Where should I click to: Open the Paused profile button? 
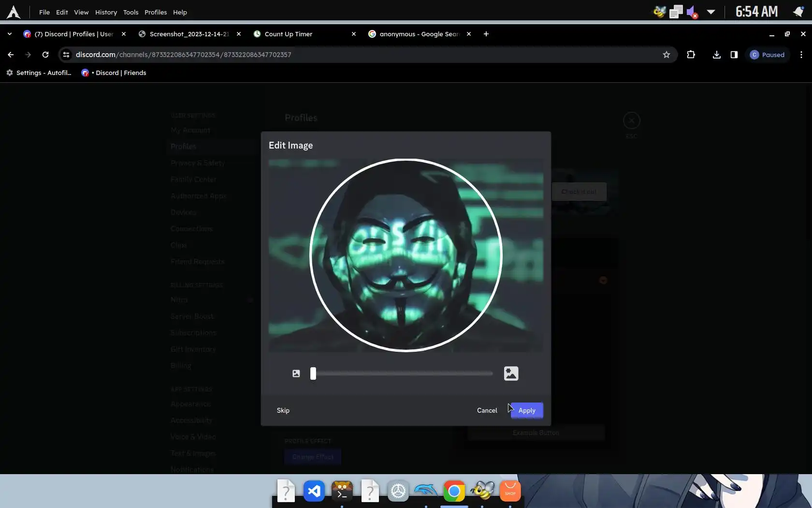click(768, 55)
